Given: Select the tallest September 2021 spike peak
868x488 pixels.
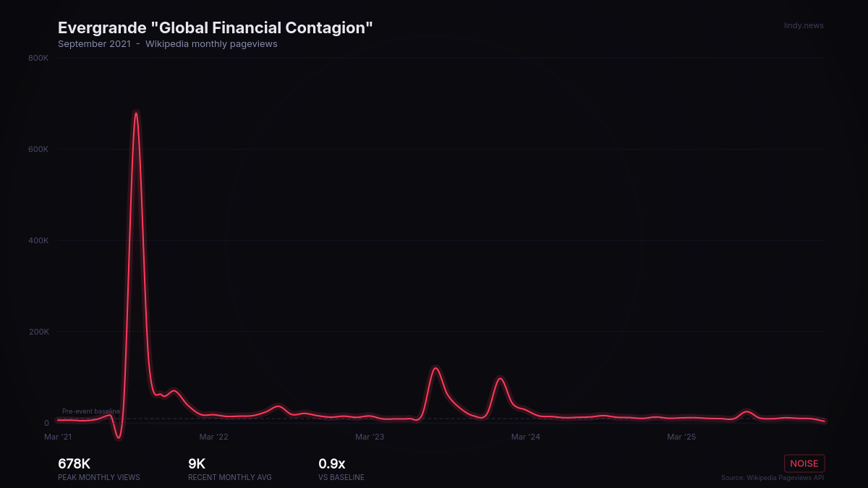Looking at the screenshot, I should pyautogui.click(x=136, y=113).
